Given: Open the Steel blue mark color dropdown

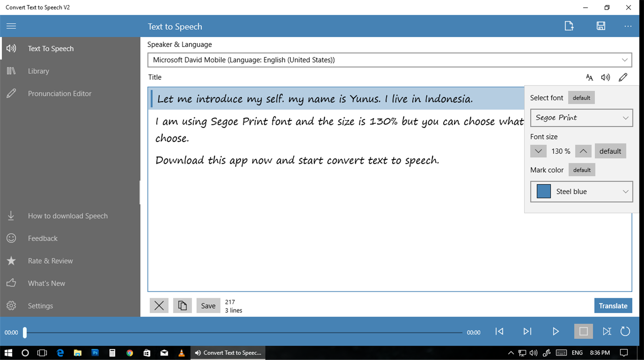Looking at the screenshot, I should pos(581,192).
